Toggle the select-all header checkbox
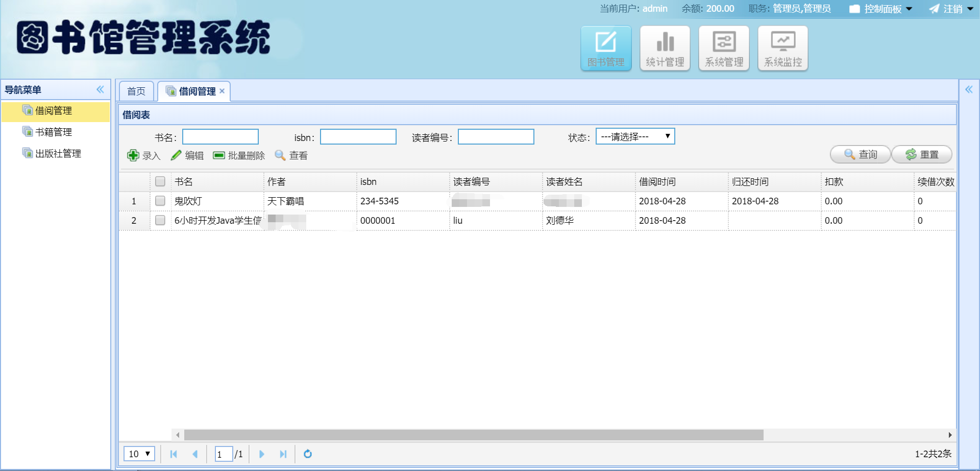The image size is (980, 471). [160, 181]
